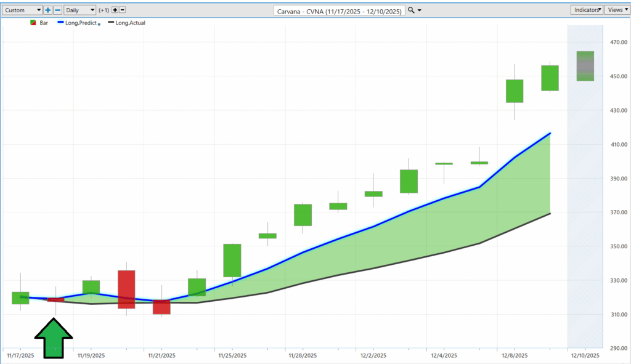The width and height of the screenshot is (631, 364).
Task: Open the Views menu
Action: [x=616, y=10]
